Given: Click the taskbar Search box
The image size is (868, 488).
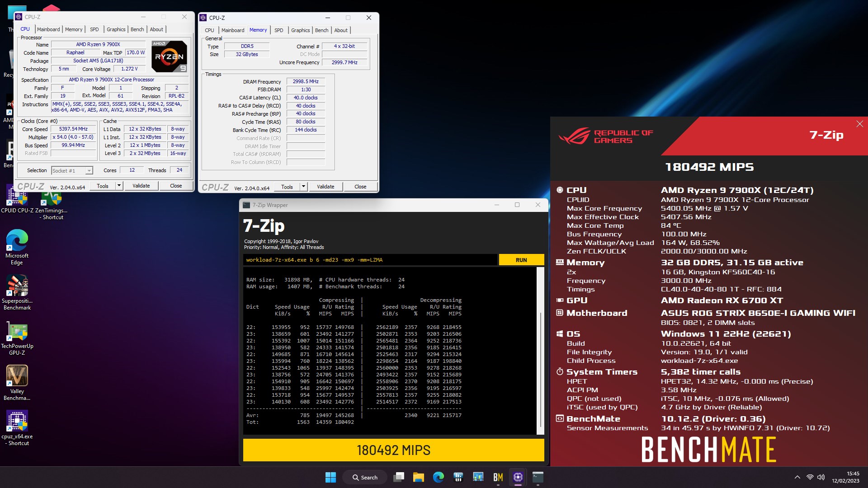Looking at the screenshot, I should tap(365, 477).
